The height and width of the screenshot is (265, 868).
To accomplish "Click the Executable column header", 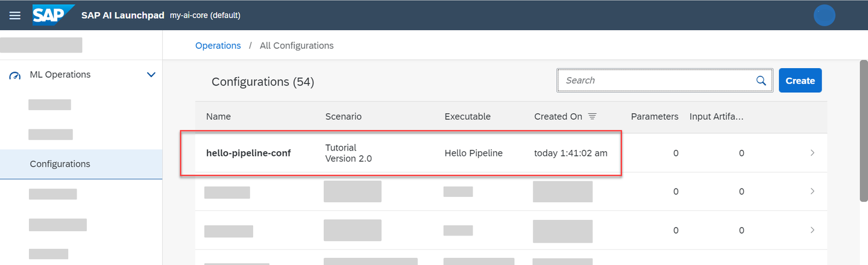I will tap(468, 117).
